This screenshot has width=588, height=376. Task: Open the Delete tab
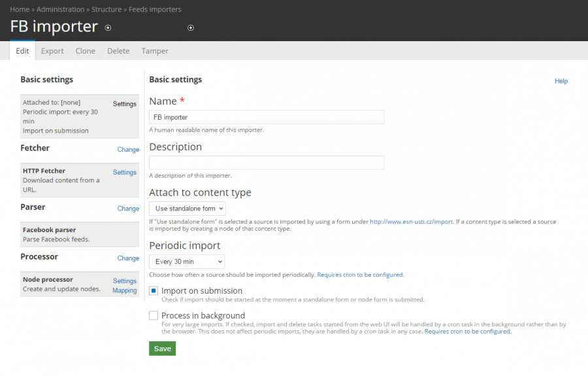click(118, 50)
